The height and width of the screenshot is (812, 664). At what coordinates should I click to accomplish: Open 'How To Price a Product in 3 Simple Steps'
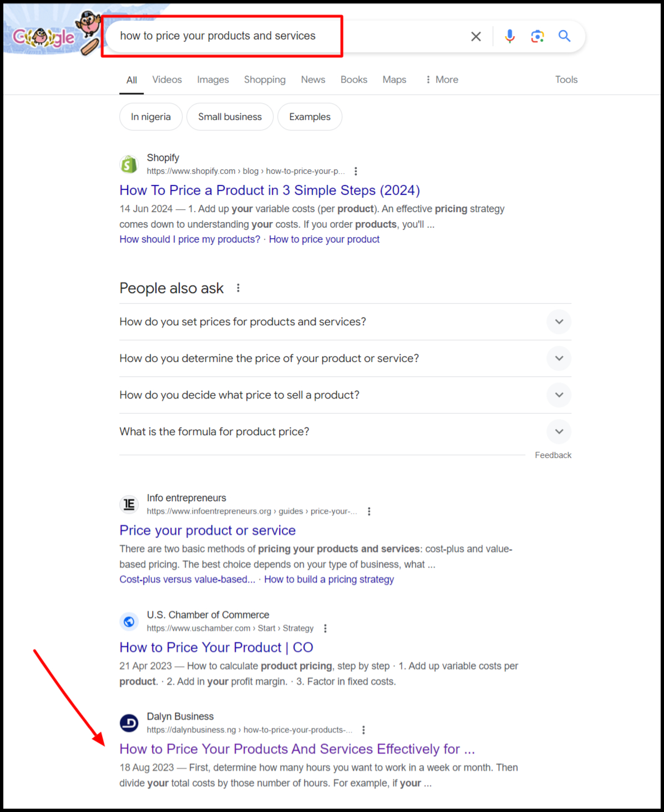[270, 190]
